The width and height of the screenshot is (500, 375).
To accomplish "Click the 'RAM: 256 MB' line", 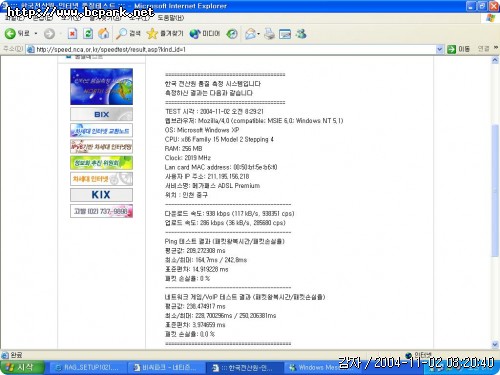I will pos(183,149).
